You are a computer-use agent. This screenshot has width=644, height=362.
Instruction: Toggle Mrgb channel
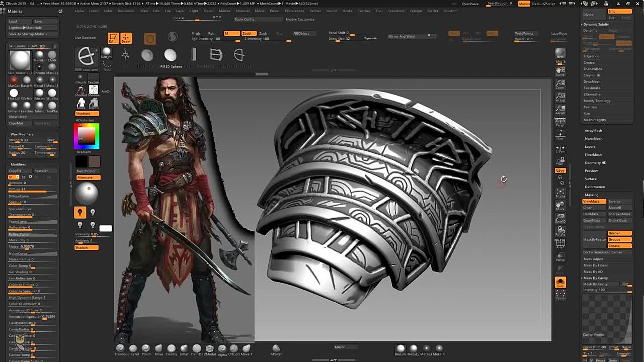(196, 33)
